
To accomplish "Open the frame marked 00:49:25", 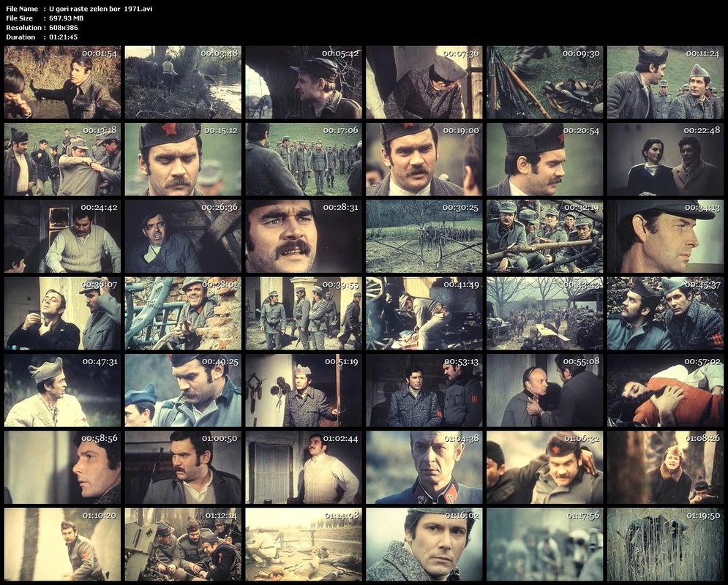I will point(183,390).
